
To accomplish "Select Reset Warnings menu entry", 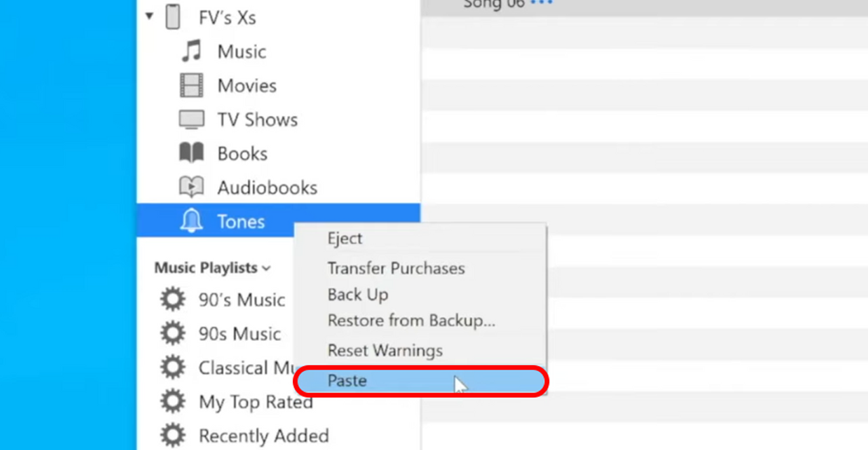I will tap(385, 350).
